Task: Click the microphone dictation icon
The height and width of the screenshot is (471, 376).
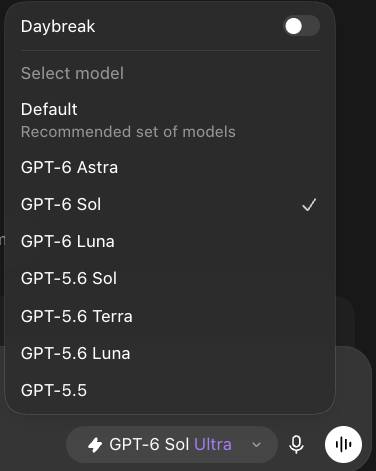Action: (x=296, y=444)
